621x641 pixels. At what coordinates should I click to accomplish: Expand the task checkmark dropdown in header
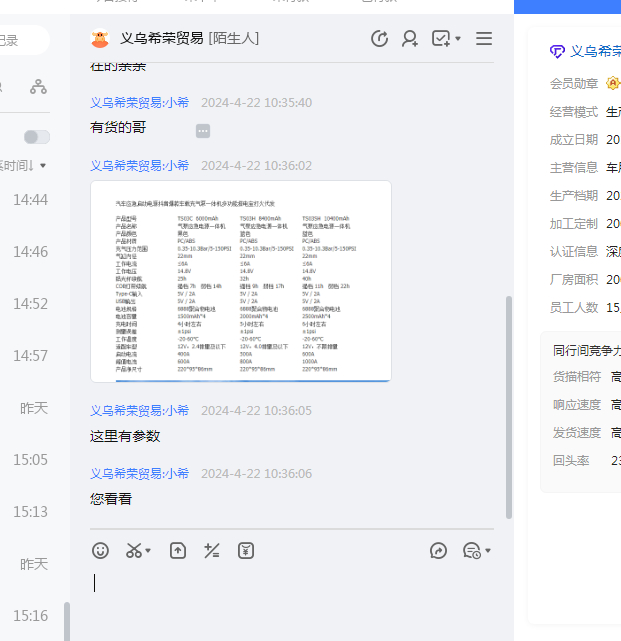(x=458, y=39)
